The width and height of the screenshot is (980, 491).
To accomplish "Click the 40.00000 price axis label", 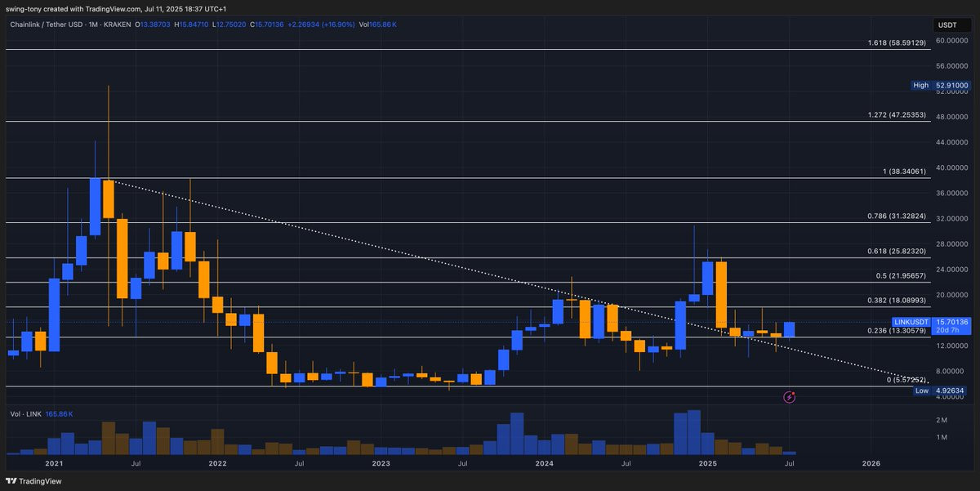I will pos(951,167).
